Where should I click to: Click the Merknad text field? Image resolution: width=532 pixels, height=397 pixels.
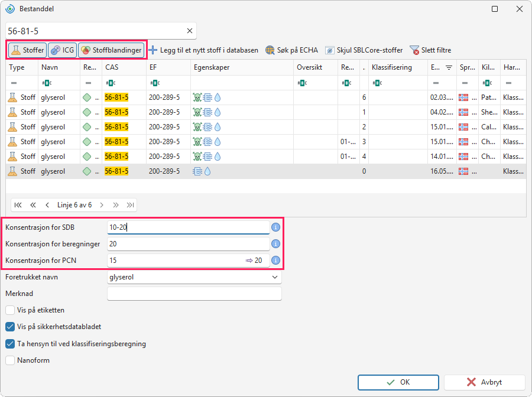pos(194,294)
